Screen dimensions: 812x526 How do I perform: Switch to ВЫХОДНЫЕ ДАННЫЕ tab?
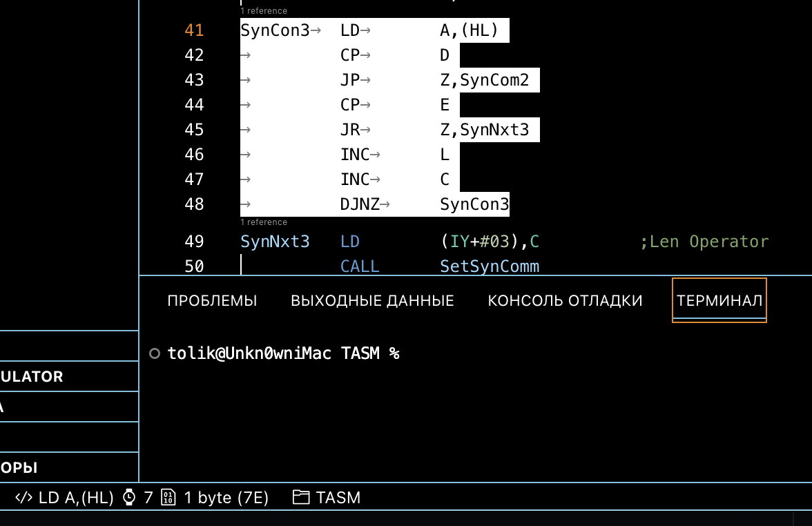[372, 300]
